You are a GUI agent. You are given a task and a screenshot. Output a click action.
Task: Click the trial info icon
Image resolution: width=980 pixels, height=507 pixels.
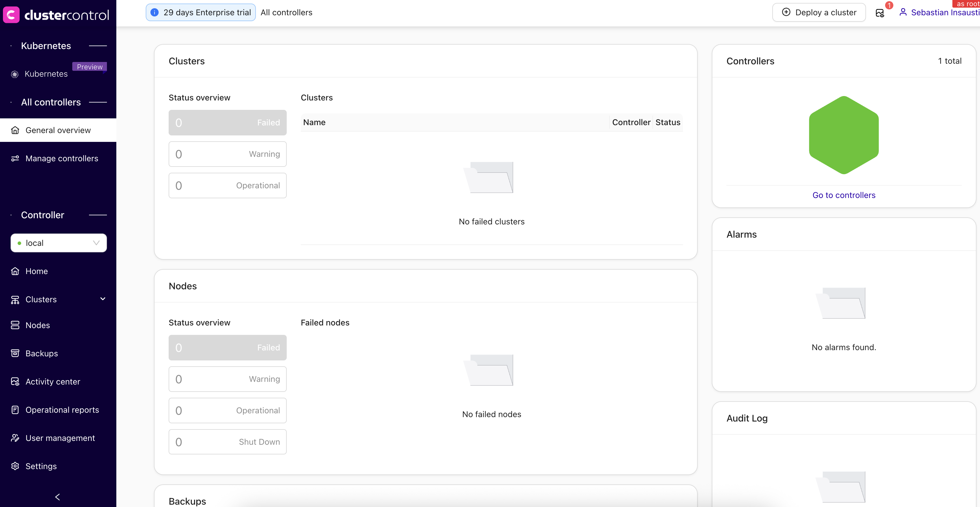click(x=155, y=13)
